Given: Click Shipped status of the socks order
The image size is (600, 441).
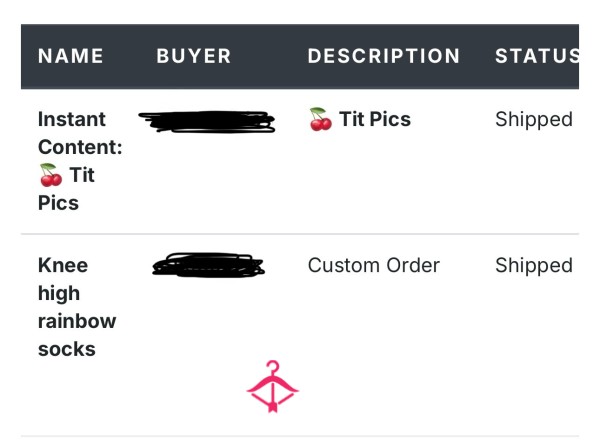Looking at the screenshot, I should [x=534, y=265].
